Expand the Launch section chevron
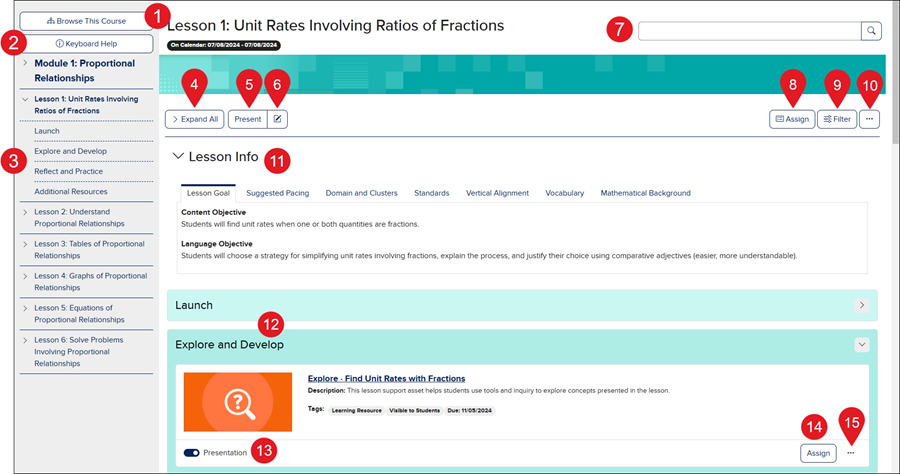The height and width of the screenshot is (474, 900). click(861, 305)
